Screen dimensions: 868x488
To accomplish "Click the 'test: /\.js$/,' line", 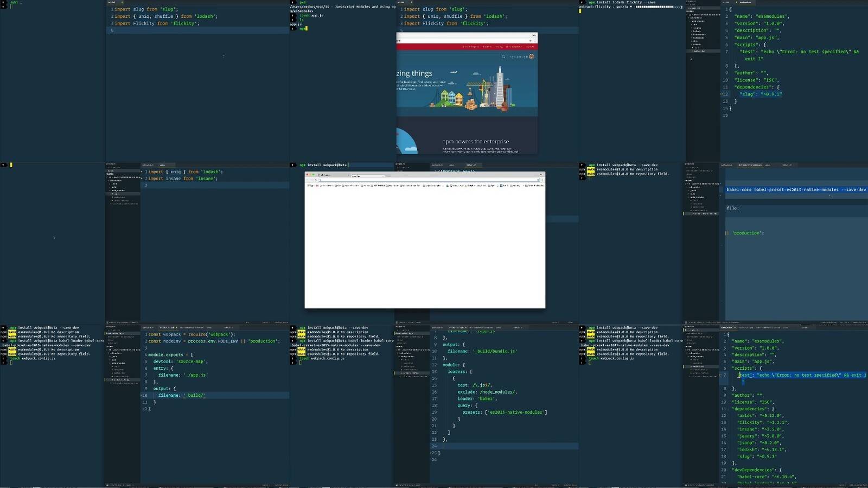I will click(x=475, y=385).
